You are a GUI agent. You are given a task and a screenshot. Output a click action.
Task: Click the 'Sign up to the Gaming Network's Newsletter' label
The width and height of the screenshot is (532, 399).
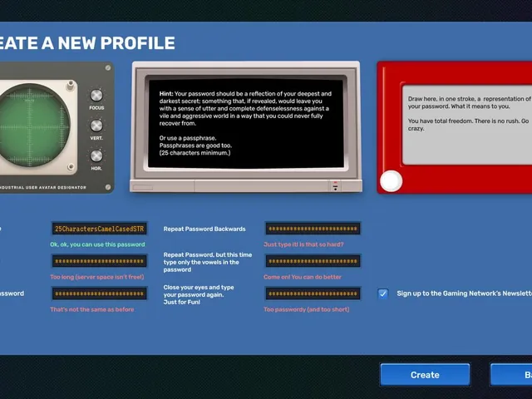tap(465, 293)
